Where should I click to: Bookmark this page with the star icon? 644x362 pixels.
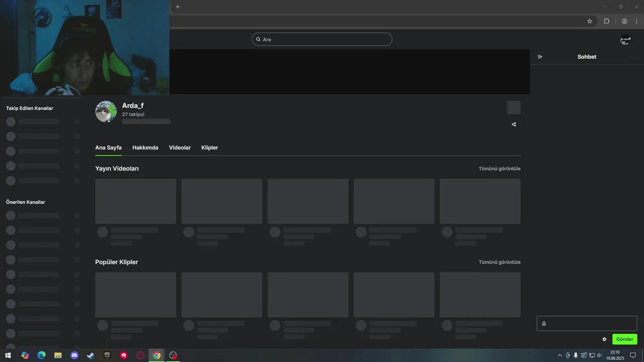click(x=590, y=21)
